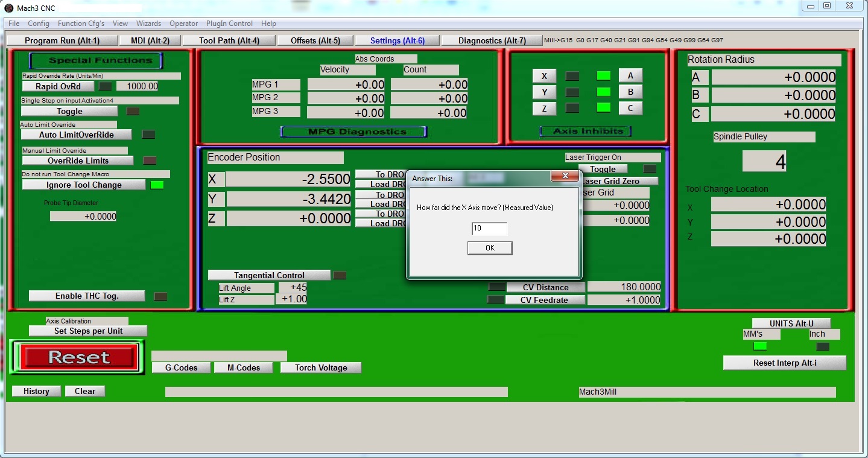868x458 pixels.
Task: Close the Answer This dialog
Action: pyautogui.click(x=565, y=176)
